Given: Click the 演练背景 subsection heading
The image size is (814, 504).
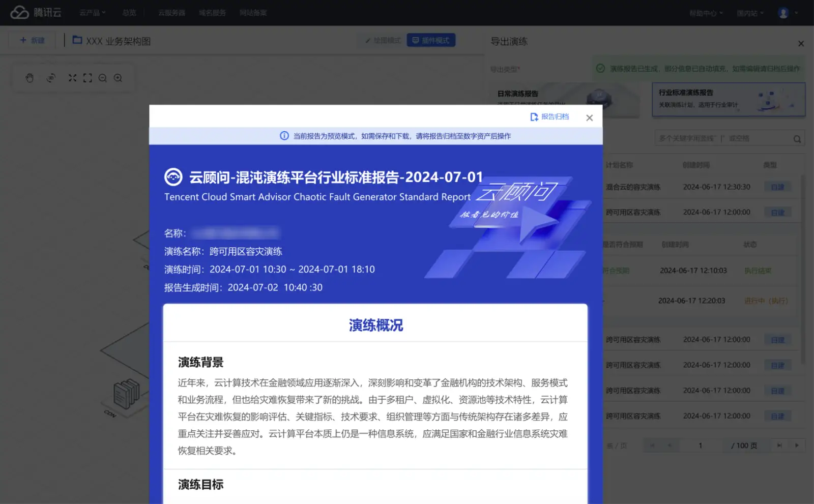Looking at the screenshot, I should 200,362.
